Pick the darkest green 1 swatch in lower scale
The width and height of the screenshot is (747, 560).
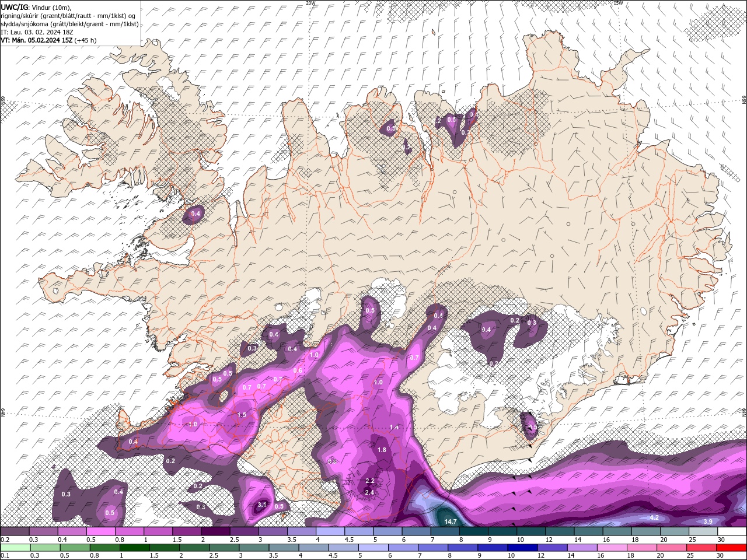tap(134, 548)
